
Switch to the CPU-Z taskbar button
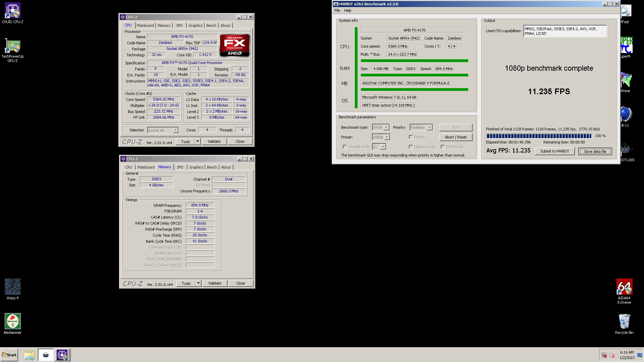[62, 355]
